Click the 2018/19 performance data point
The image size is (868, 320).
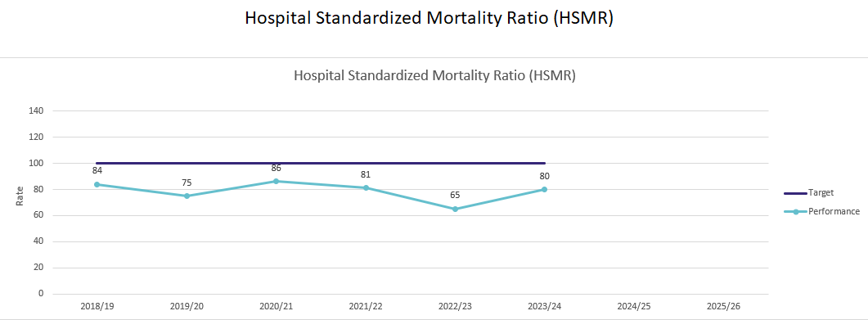[97, 184]
